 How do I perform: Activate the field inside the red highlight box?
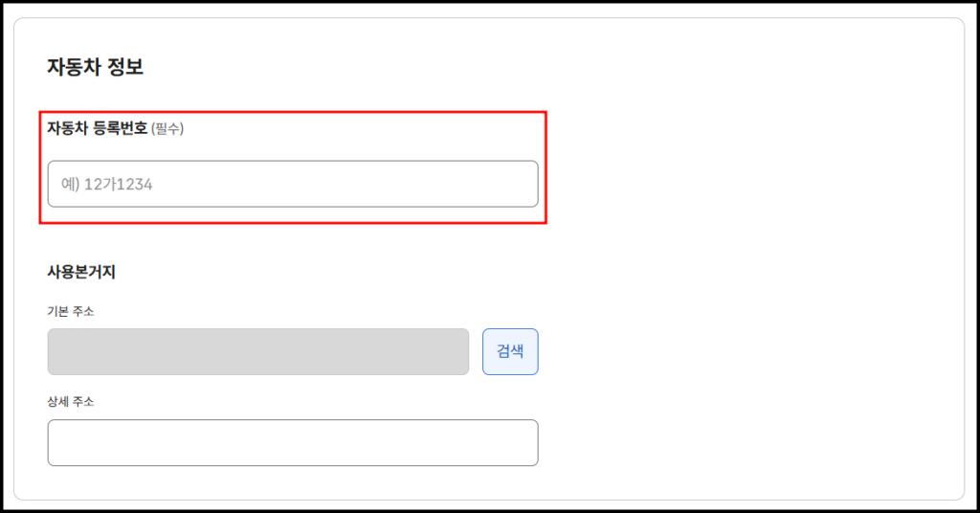292,184
